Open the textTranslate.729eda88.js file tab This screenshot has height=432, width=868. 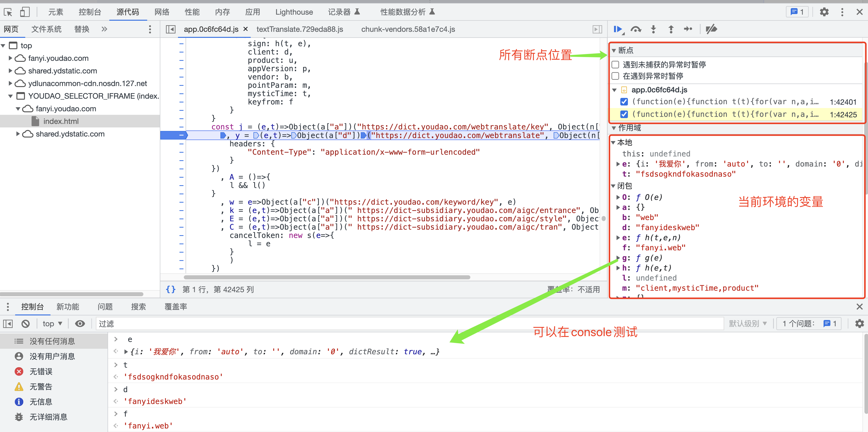(299, 29)
